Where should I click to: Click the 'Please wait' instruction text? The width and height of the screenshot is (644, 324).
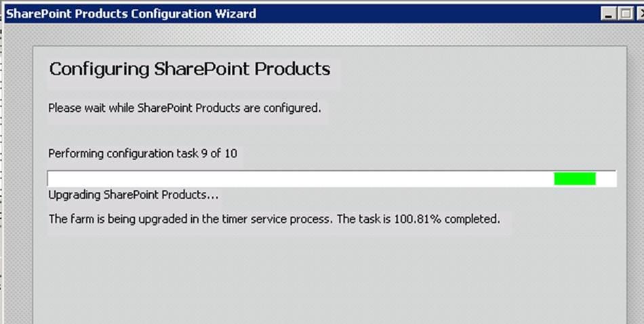pyautogui.click(x=184, y=108)
